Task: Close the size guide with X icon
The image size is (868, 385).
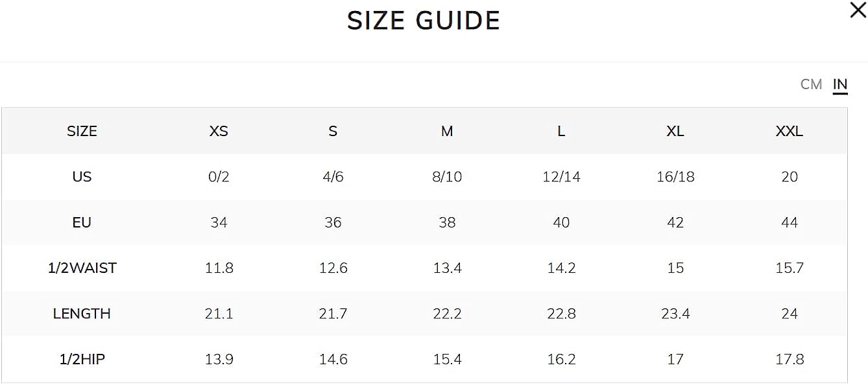Action: coord(858,10)
